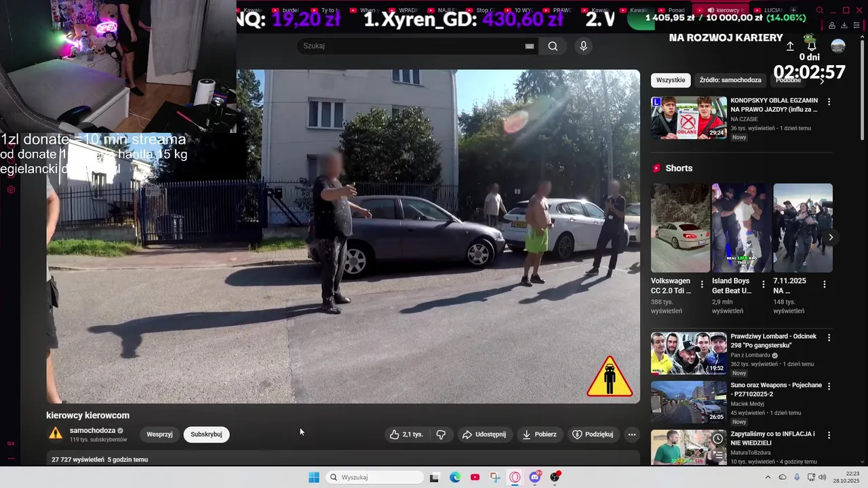Viewport: 868px width, 488px height.
Task: Mute the playing kierowcy tab speaker icon
Action: [711, 10]
